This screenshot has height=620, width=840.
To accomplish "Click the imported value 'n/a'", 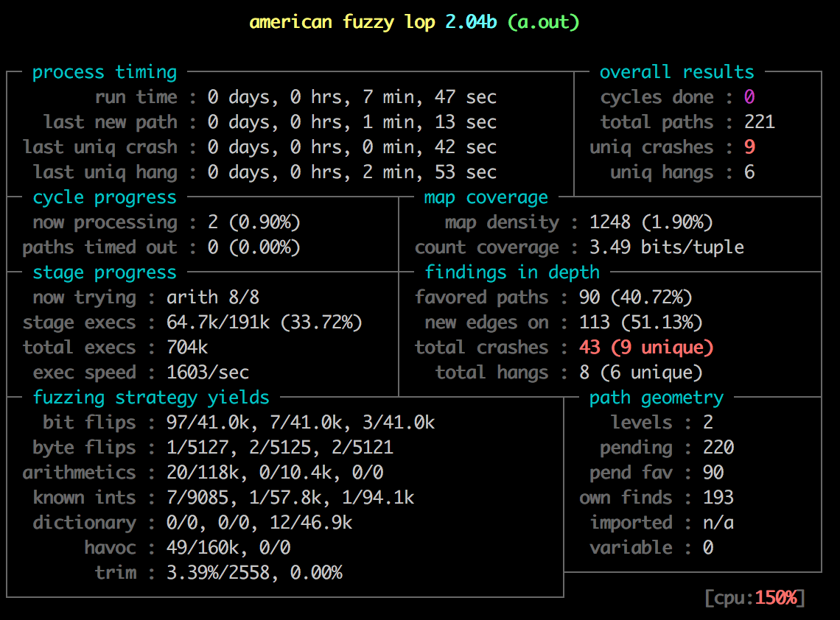I will pyautogui.click(x=718, y=523).
